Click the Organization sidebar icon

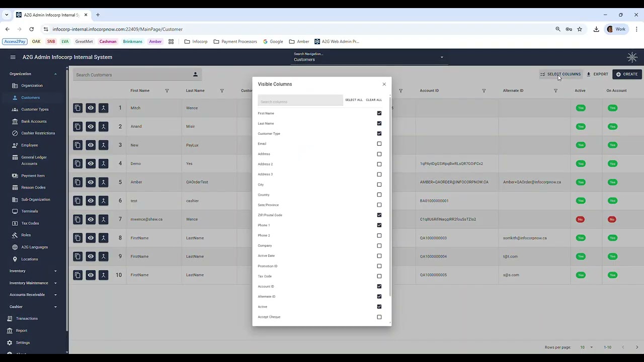pyautogui.click(x=15, y=85)
